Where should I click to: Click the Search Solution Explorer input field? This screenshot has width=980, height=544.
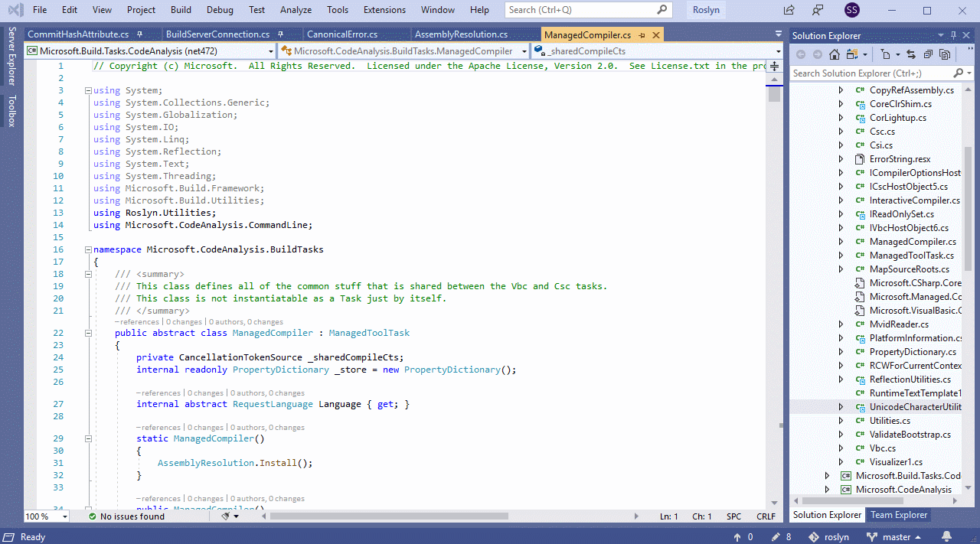coord(871,73)
